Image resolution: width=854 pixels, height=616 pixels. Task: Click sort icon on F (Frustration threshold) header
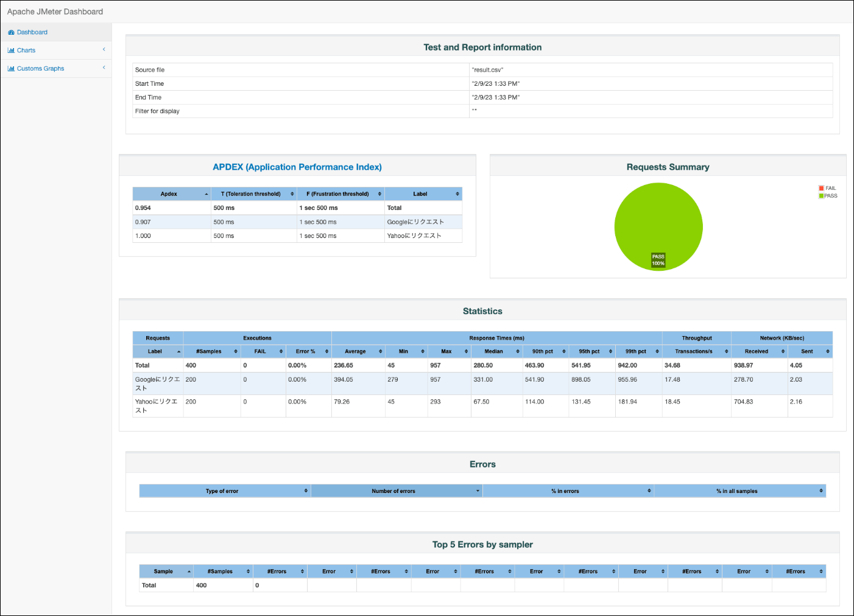pyautogui.click(x=379, y=194)
